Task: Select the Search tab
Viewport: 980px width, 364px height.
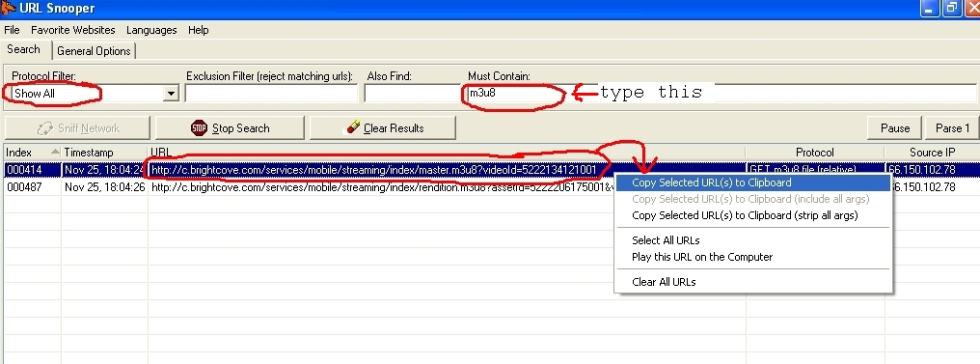Action: tap(24, 49)
